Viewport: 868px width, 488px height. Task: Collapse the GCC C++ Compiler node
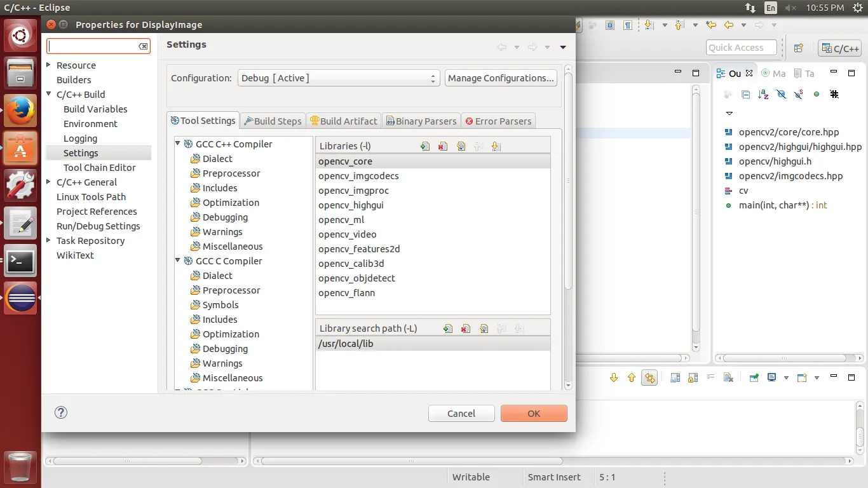(178, 144)
